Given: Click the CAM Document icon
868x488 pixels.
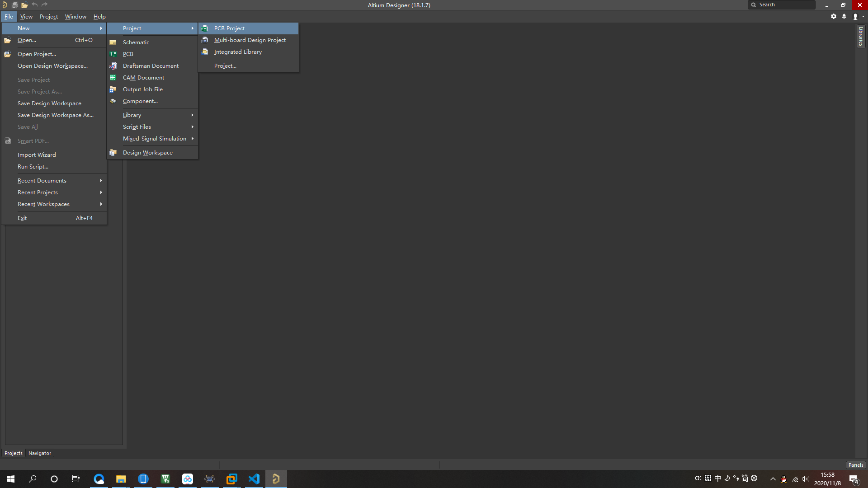Looking at the screenshot, I should tap(113, 78).
